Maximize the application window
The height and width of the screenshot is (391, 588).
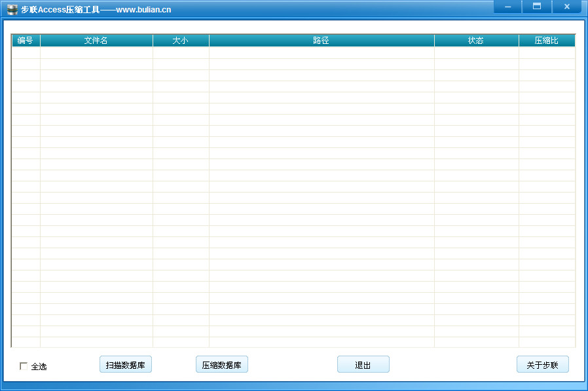tap(537, 6)
